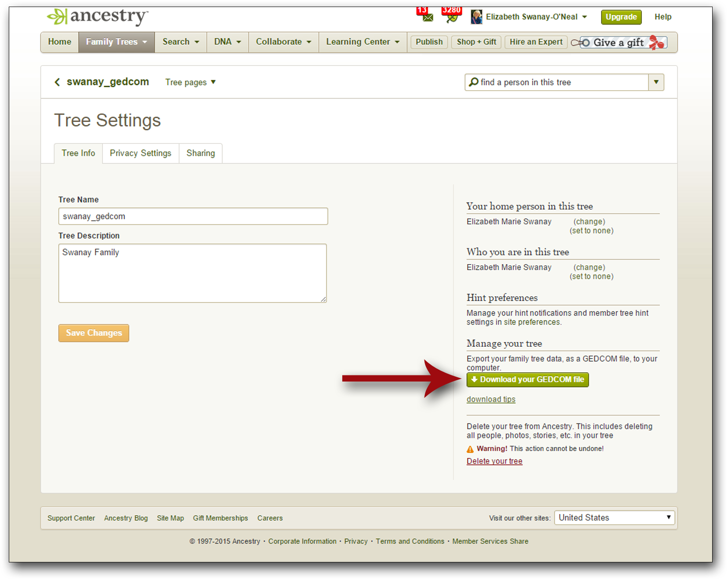Expand the Elizabeth Swanay-O'Neal account menu
This screenshot has height=580, width=728.
pos(536,17)
